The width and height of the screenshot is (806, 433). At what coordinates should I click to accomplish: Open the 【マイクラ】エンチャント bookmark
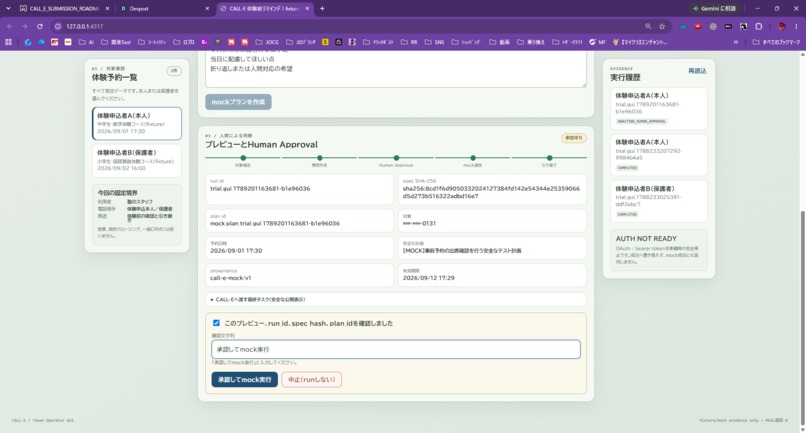pyautogui.click(x=640, y=42)
